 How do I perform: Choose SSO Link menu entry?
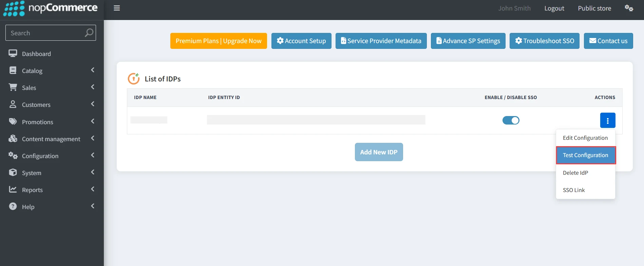(585, 190)
